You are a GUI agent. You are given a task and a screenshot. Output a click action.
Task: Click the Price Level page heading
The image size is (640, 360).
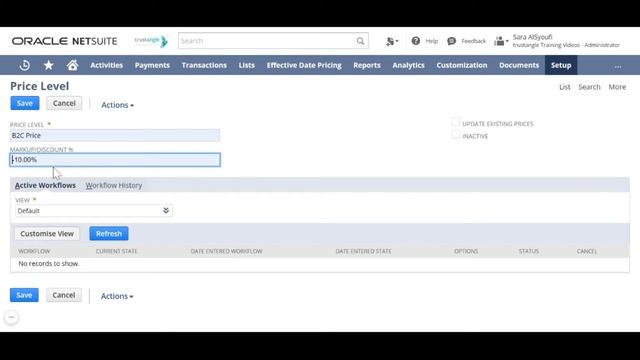click(40, 86)
